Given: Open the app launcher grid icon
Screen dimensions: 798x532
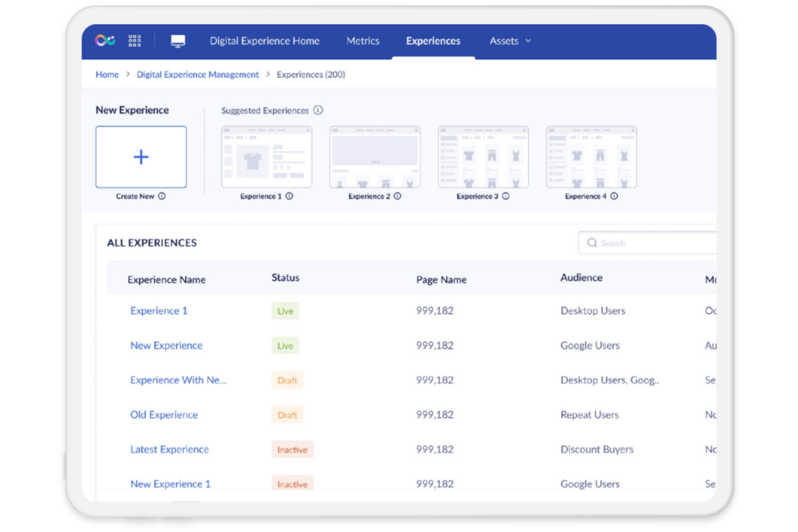Looking at the screenshot, I should pyautogui.click(x=134, y=40).
